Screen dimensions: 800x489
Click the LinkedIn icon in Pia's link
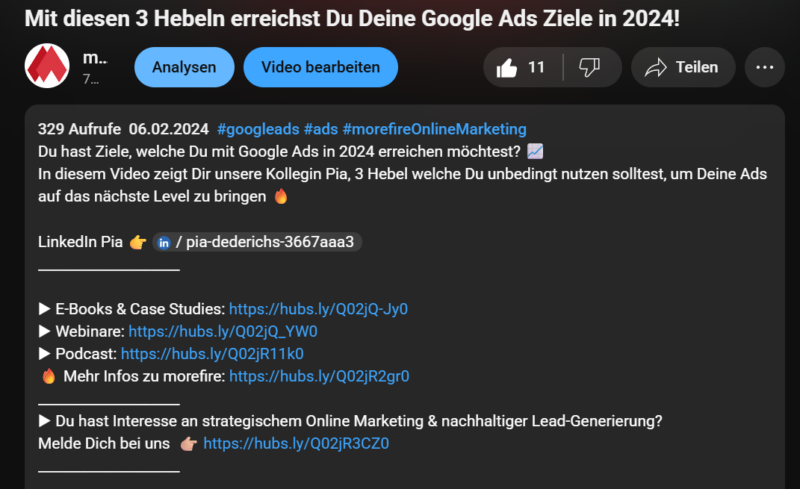point(164,242)
